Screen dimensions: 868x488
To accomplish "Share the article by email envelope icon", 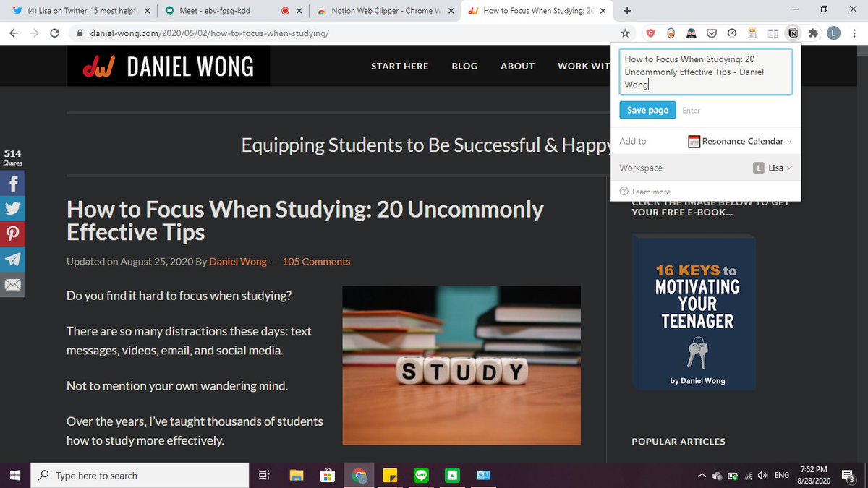I will click(x=13, y=285).
